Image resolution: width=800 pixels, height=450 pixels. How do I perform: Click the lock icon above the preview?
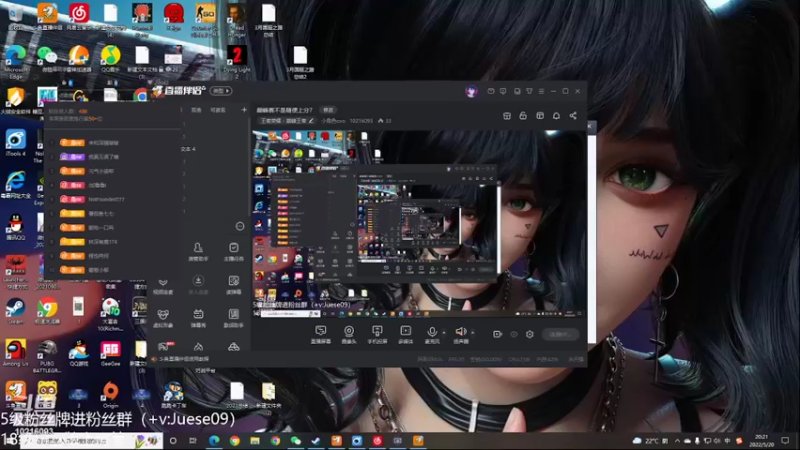point(523,116)
